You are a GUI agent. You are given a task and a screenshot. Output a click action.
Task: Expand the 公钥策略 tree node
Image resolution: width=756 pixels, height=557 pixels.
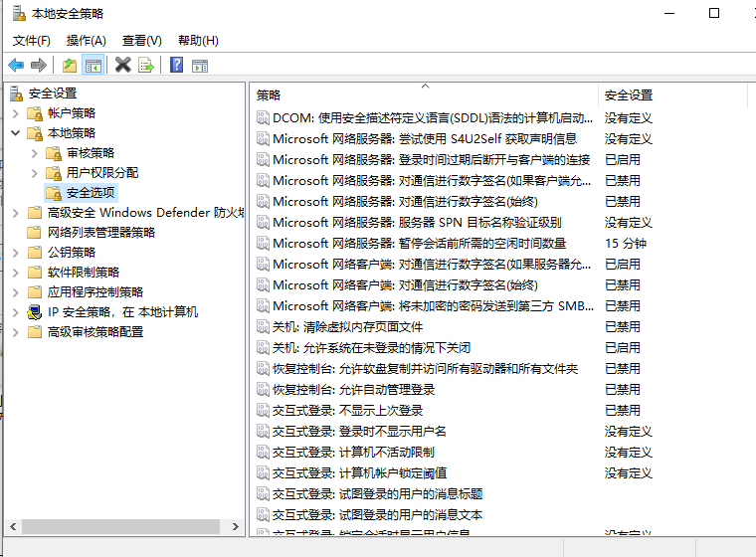coord(16,253)
